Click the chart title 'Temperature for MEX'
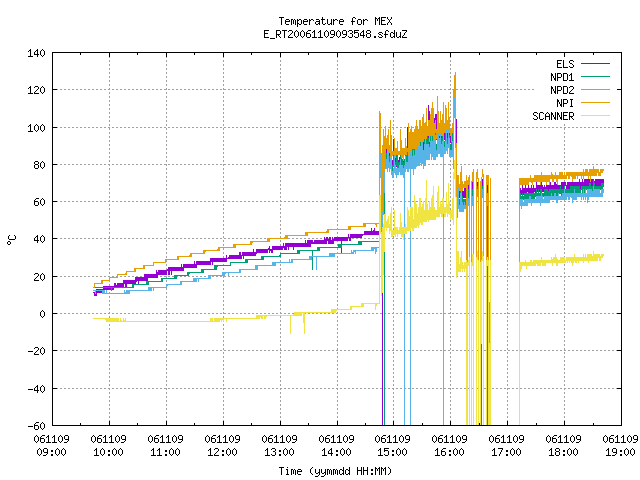This screenshot has height=480, width=640. [x=335, y=21]
